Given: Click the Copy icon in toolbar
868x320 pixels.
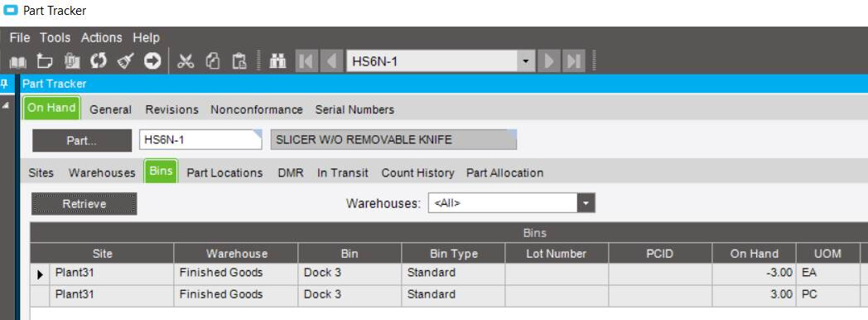Looking at the screenshot, I should coord(213,61).
